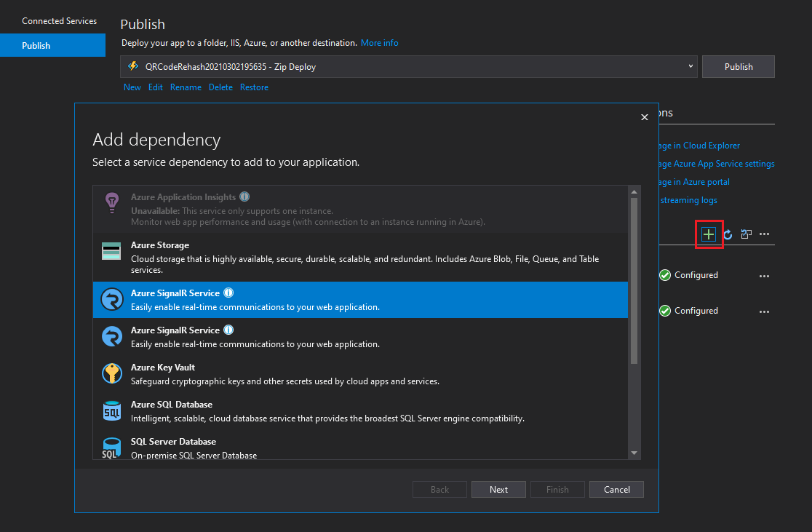The image size is (812, 532).
Task: Click the Azure SQL Database icon
Action: pyautogui.click(x=112, y=410)
